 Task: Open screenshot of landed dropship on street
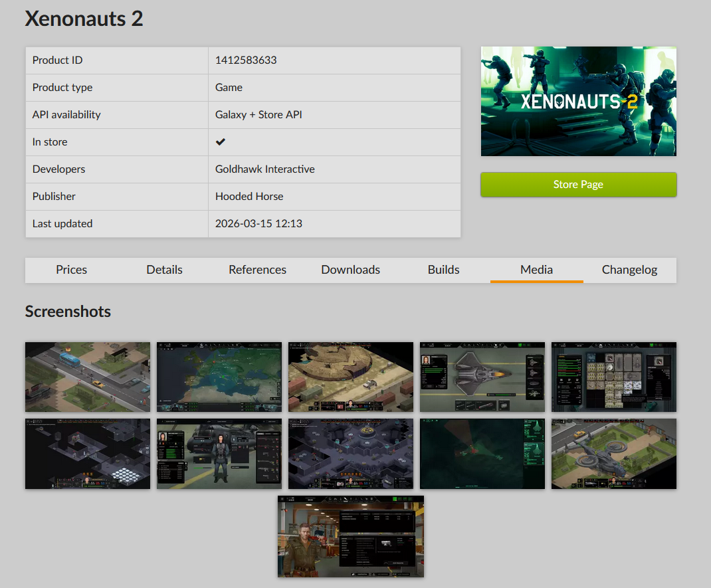tap(614, 454)
